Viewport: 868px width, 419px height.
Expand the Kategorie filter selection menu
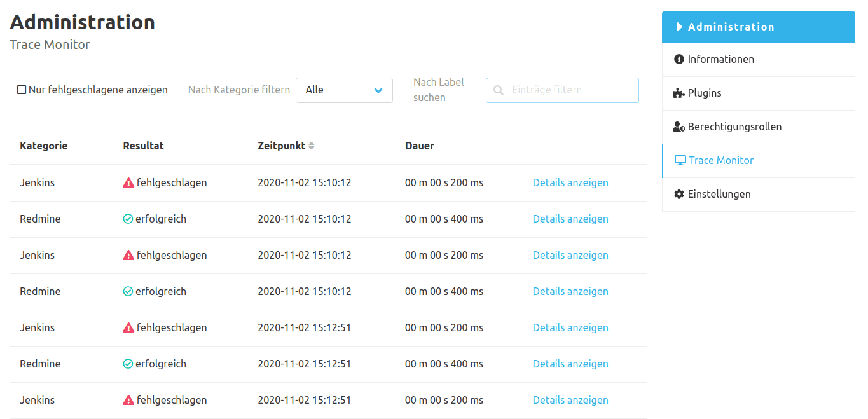point(344,90)
